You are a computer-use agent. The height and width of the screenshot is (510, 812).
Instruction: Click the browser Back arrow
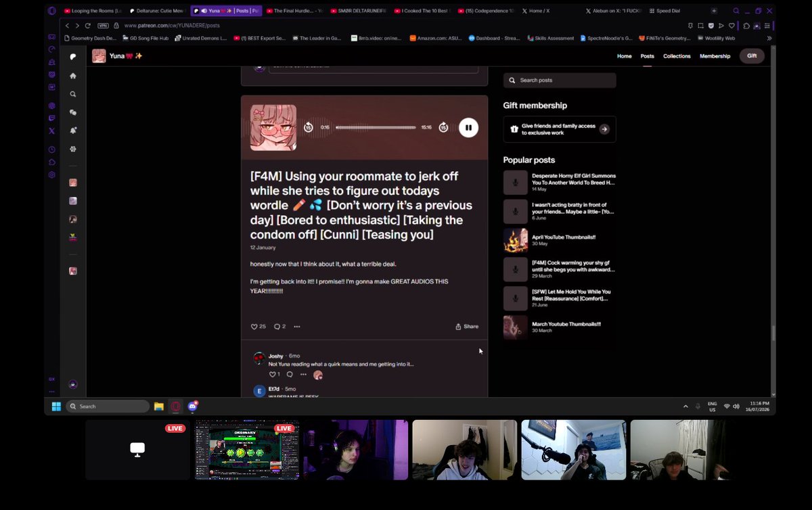tap(66, 25)
